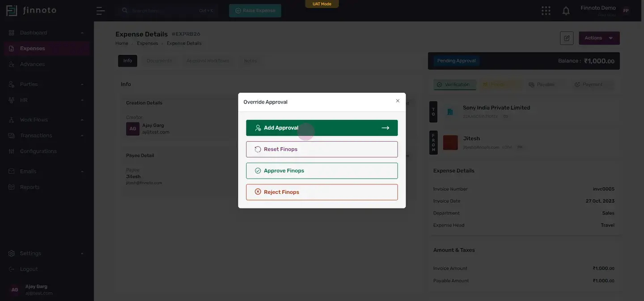Expand the Settings menu chevron

pyautogui.click(x=82, y=253)
